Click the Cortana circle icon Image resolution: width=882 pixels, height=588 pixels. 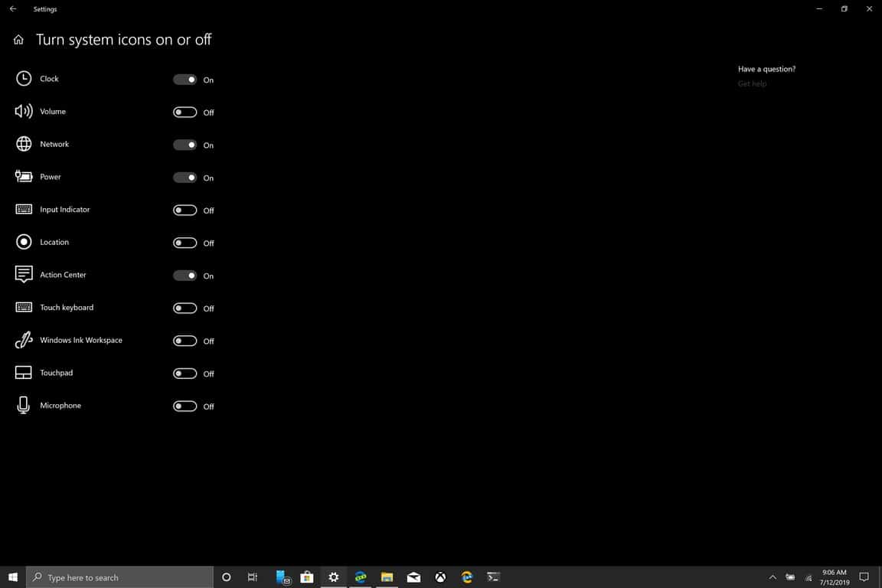(x=226, y=577)
